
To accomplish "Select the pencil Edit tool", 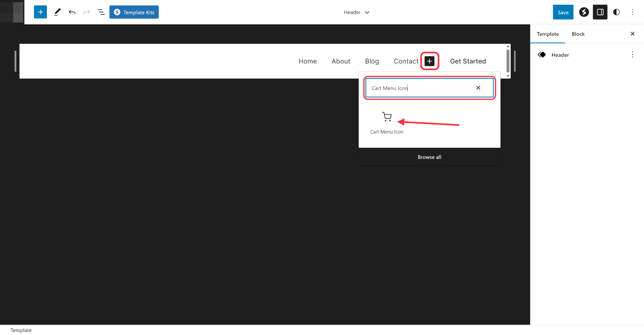I will coord(57,12).
